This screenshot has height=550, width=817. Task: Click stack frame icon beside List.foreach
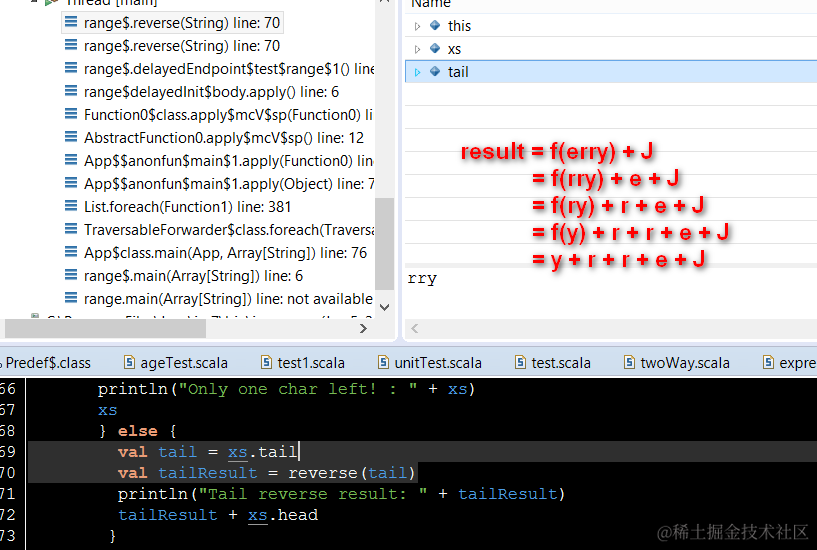(x=71, y=206)
